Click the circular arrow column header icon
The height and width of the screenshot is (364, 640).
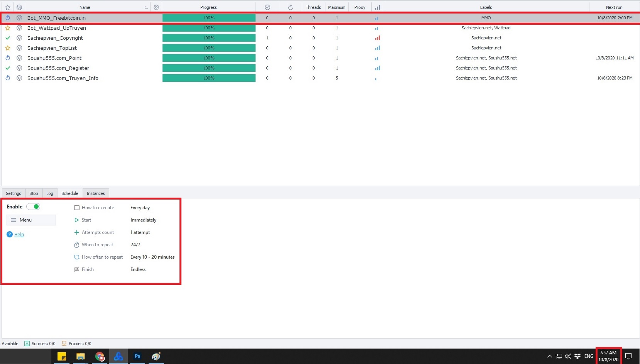[290, 7]
